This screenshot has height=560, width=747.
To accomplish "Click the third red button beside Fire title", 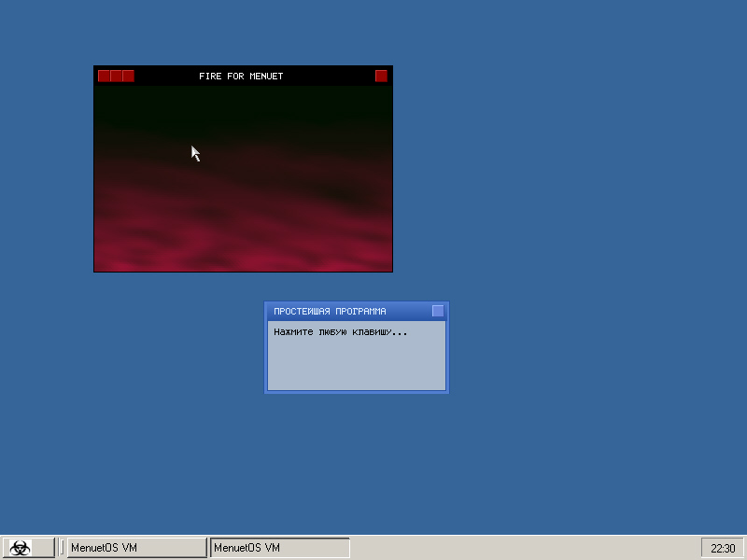I will tap(128, 76).
